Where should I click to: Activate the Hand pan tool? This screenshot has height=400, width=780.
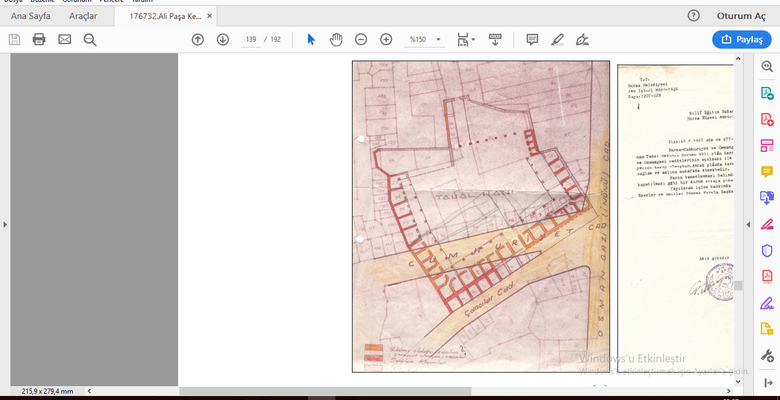coord(336,39)
